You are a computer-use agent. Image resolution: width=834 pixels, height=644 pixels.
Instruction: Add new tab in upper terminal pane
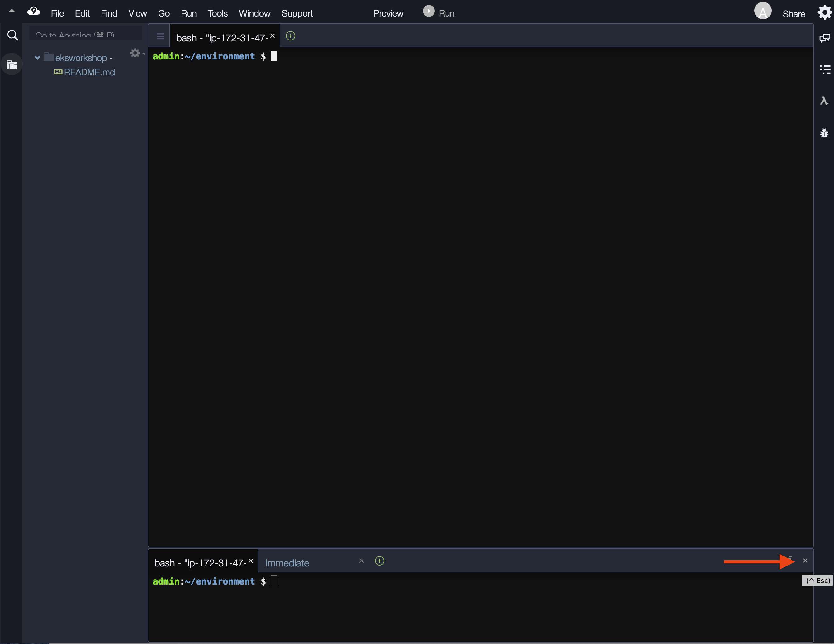click(x=290, y=36)
